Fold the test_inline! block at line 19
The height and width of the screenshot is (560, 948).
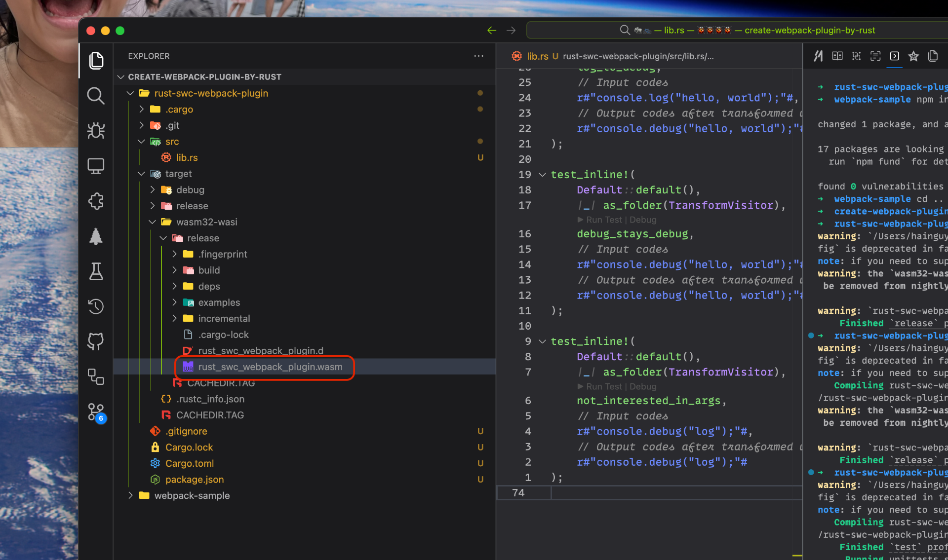pyautogui.click(x=542, y=175)
